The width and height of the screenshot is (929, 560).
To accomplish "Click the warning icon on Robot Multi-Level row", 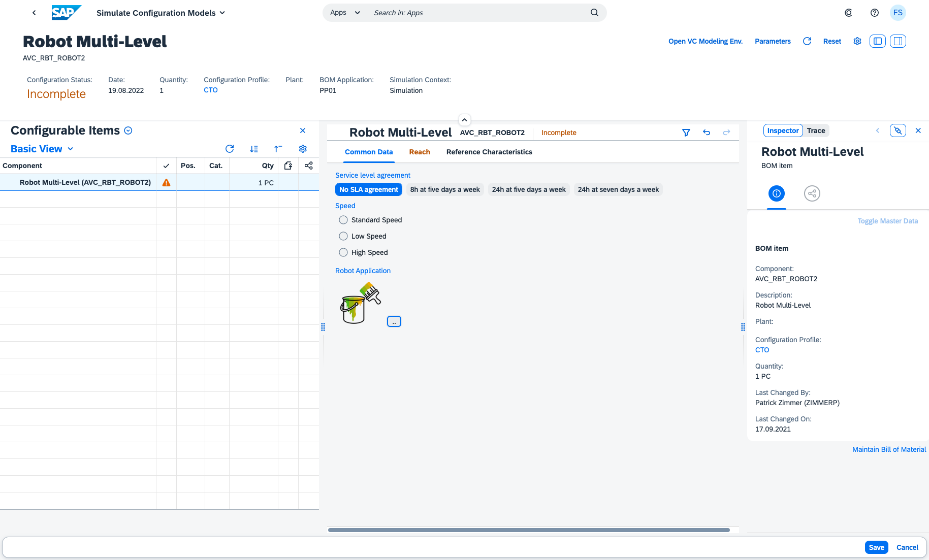I will [166, 182].
